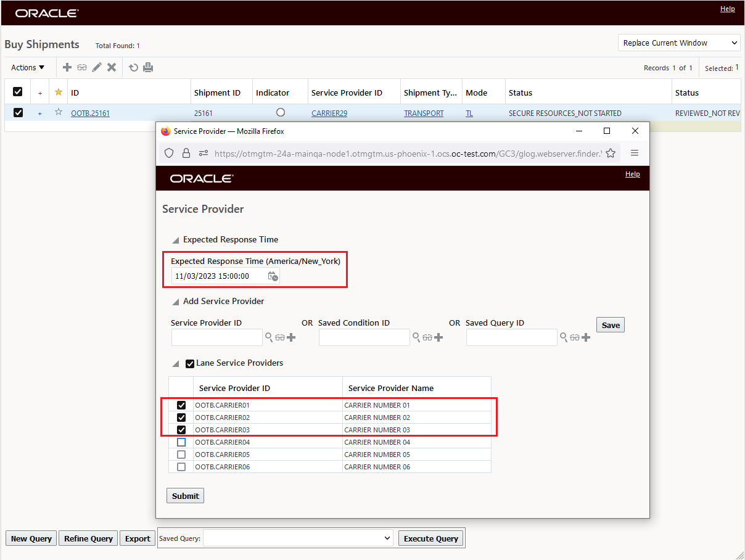Click the Save button beside Saved Query ID
The height and width of the screenshot is (560, 745).
pos(611,325)
